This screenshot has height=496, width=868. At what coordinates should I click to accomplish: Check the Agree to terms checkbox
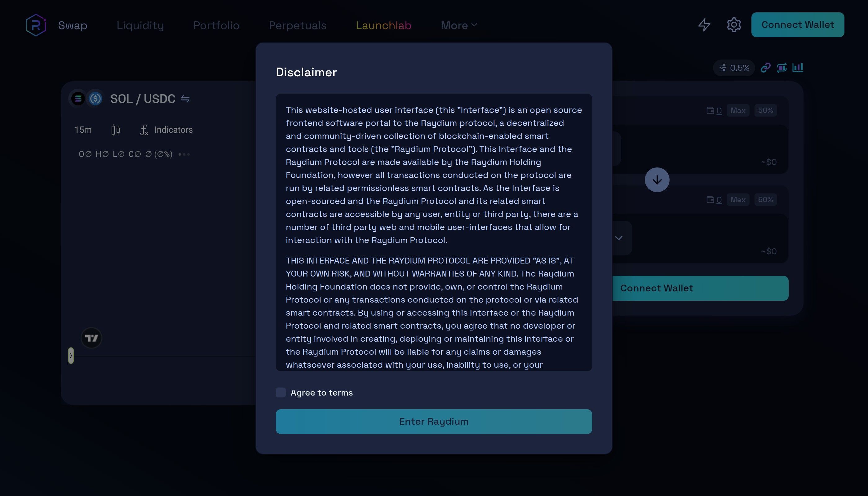coord(281,392)
